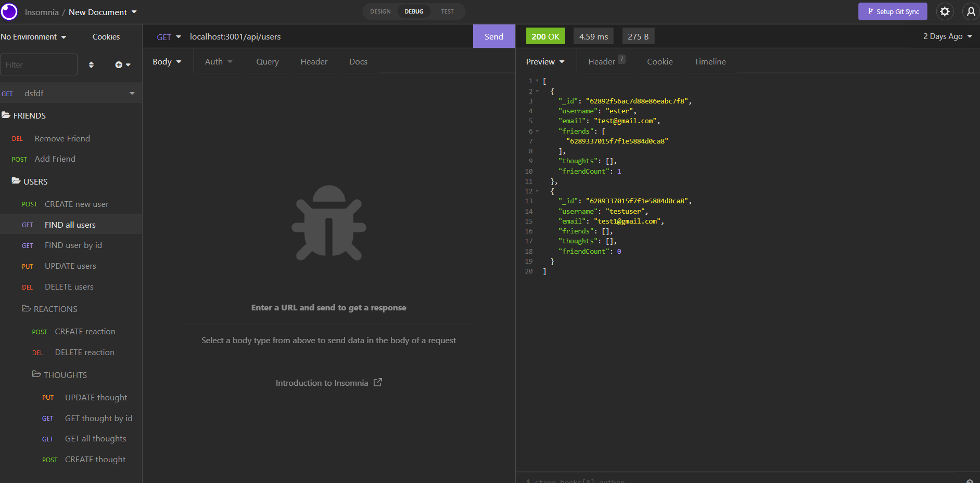Open the Preview mode dropdown
980x483 pixels.
[x=544, y=61]
